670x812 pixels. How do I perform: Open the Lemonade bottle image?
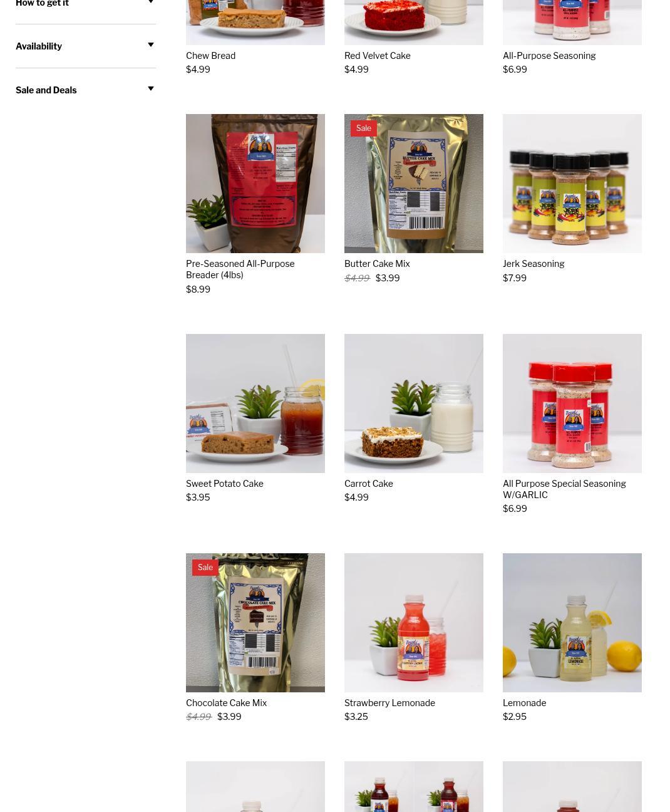click(572, 623)
